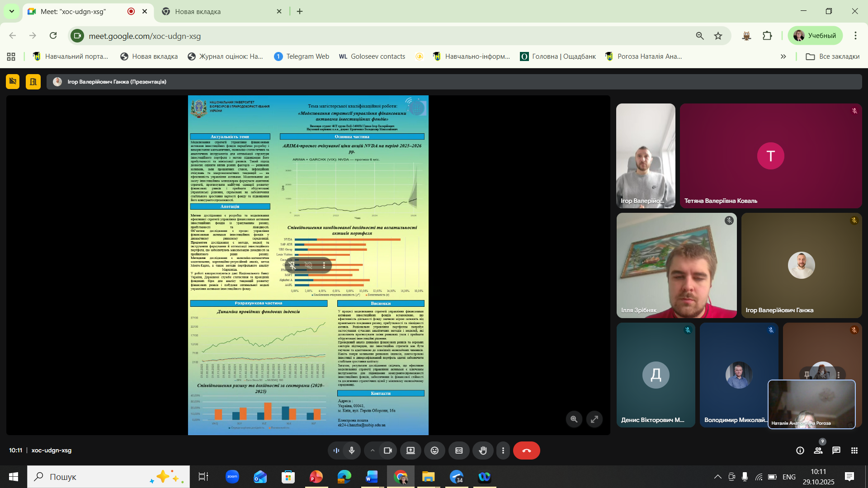Raise hand in the meeting

pyautogui.click(x=483, y=450)
